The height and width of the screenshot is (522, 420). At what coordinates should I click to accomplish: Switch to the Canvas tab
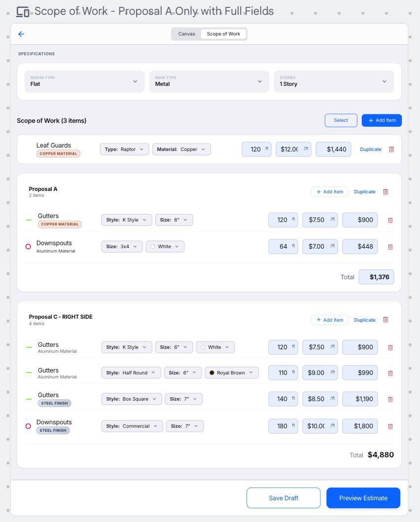pyautogui.click(x=186, y=34)
